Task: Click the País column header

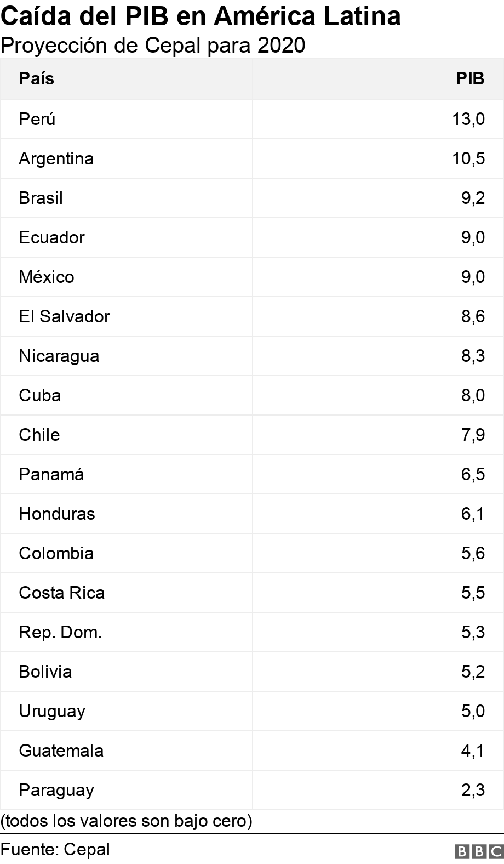Action: point(37,78)
